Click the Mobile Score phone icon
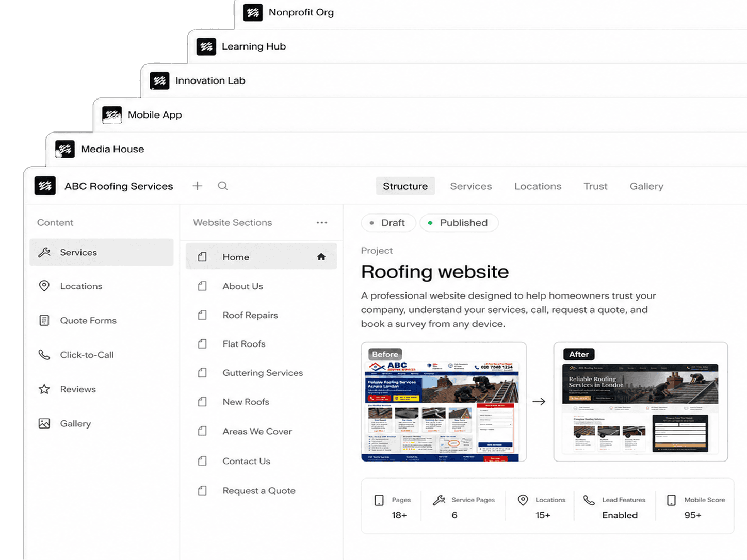Viewport: 747px width, 560px height. [671, 500]
